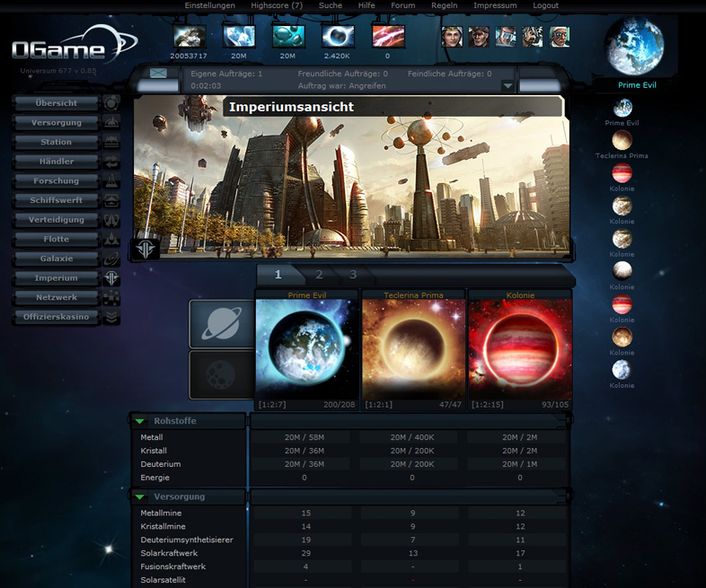Click the dark matter resource icon

click(337, 37)
